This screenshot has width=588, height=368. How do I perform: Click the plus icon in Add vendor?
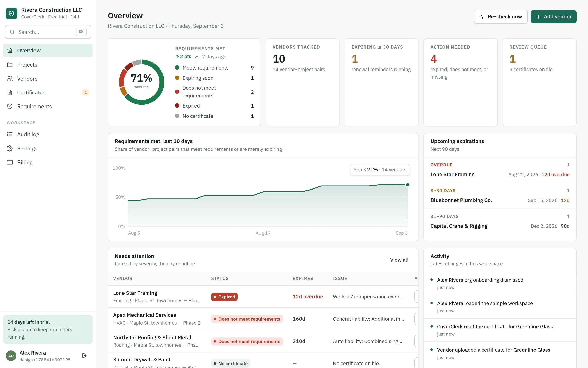pos(538,17)
